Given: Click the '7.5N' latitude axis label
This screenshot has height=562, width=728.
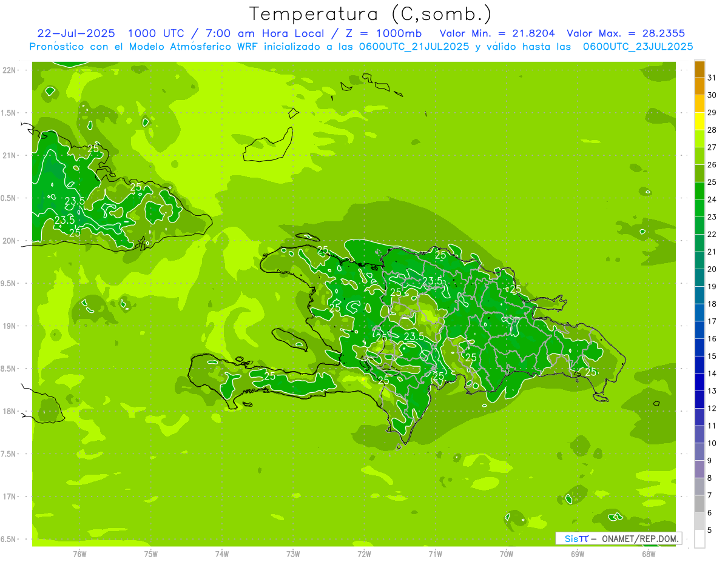Looking at the screenshot, I should point(9,454).
